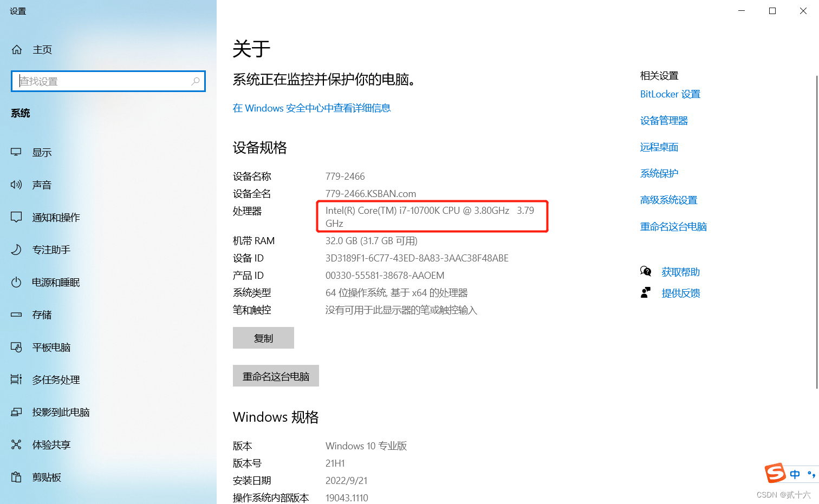Viewport: 819px width, 504px height.
Task: Click the 设备规格 section heading
Action: click(260, 148)
